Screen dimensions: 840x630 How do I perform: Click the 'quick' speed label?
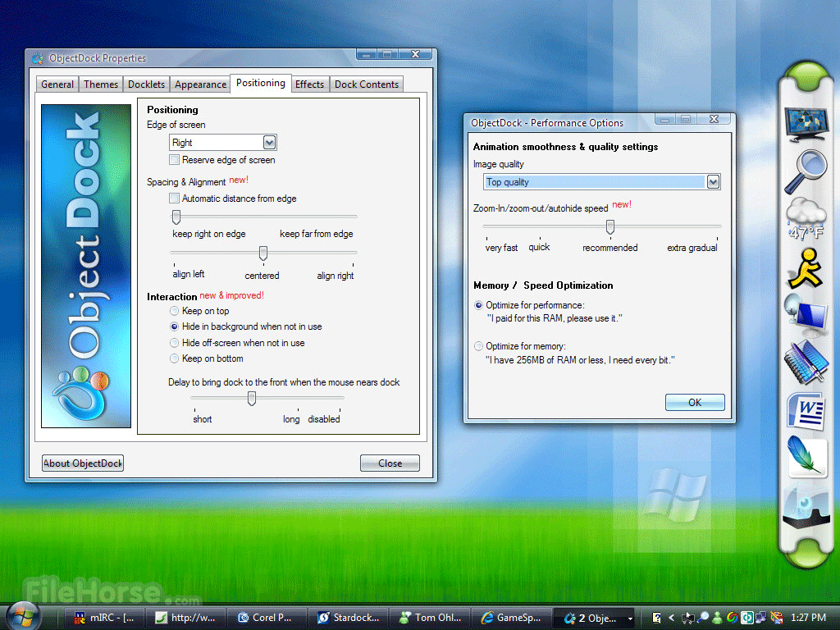(x=539, y=247)
